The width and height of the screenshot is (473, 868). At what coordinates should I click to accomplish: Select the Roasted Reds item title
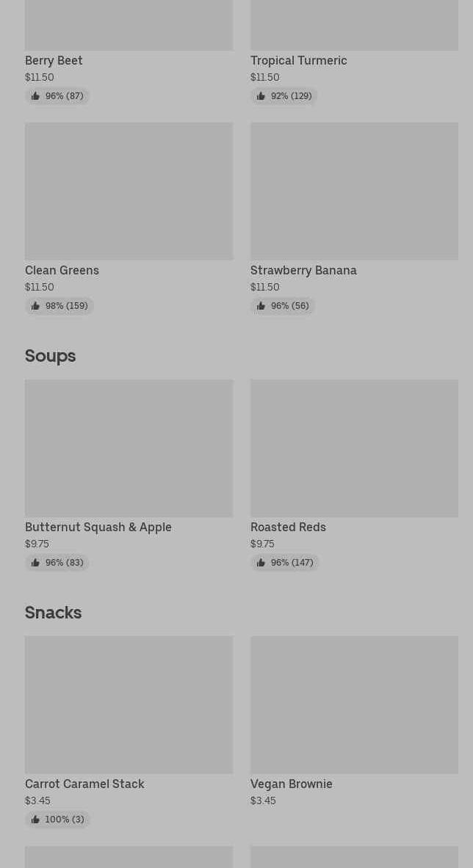(288, 527)
